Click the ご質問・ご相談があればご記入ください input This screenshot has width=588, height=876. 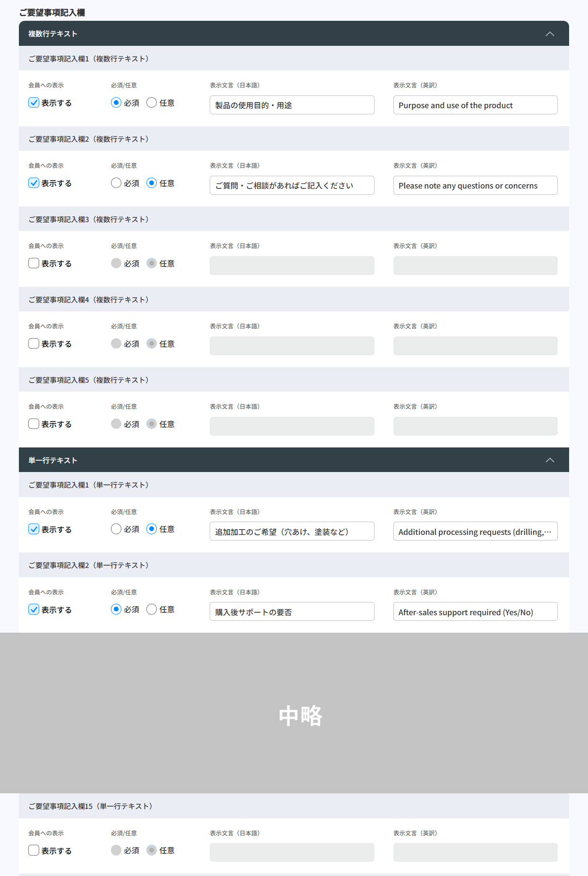point(292,185)
